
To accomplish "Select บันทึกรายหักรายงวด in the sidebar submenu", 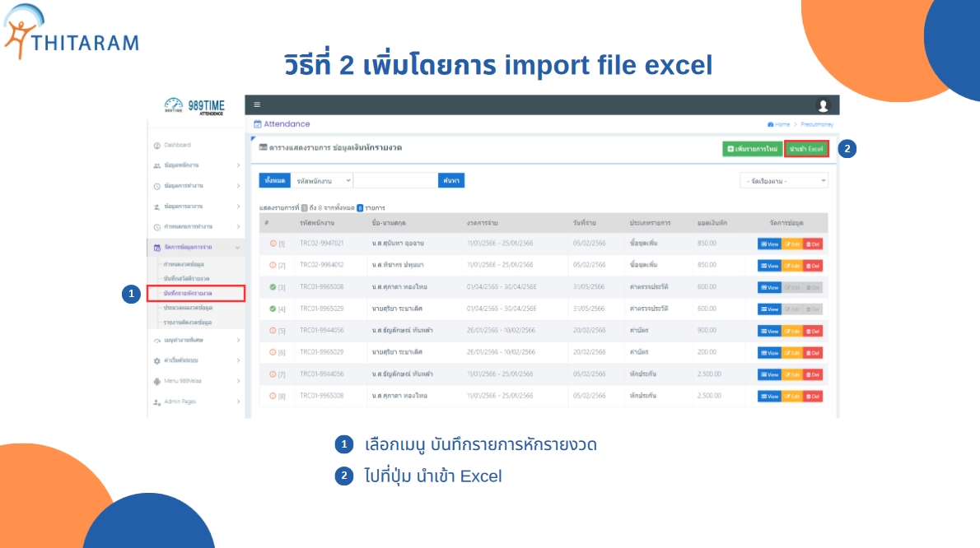I will click(188, 293).
